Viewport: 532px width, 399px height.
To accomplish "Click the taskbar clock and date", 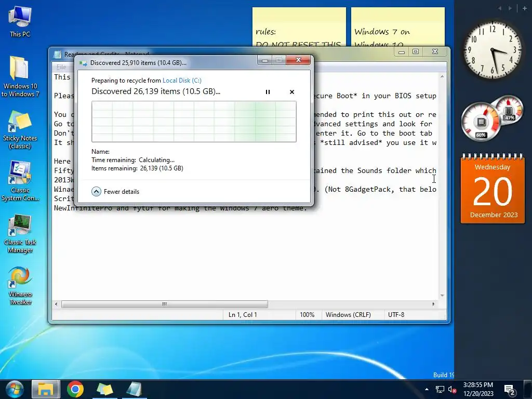I will (x=478, y=389).
